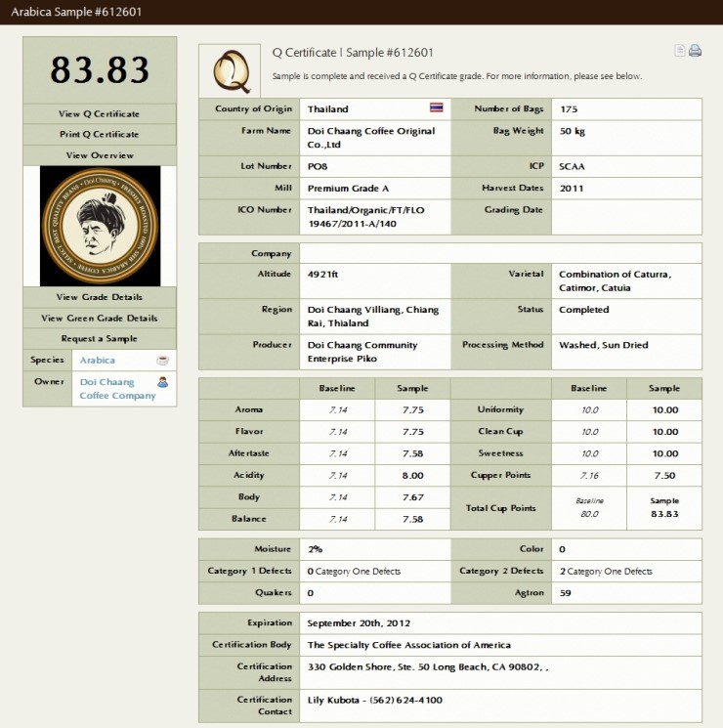
Task: Click the contact Lily Kubota phone number
Action: pyautogui.click(x=405, y=700)
